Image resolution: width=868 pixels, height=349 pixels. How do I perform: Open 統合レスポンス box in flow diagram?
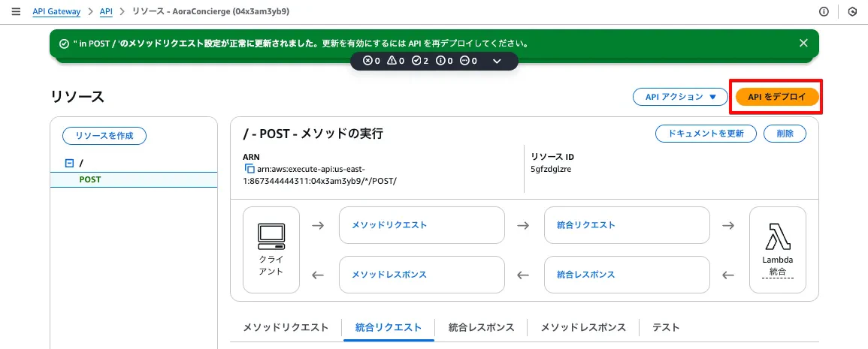tap(627, 275)
